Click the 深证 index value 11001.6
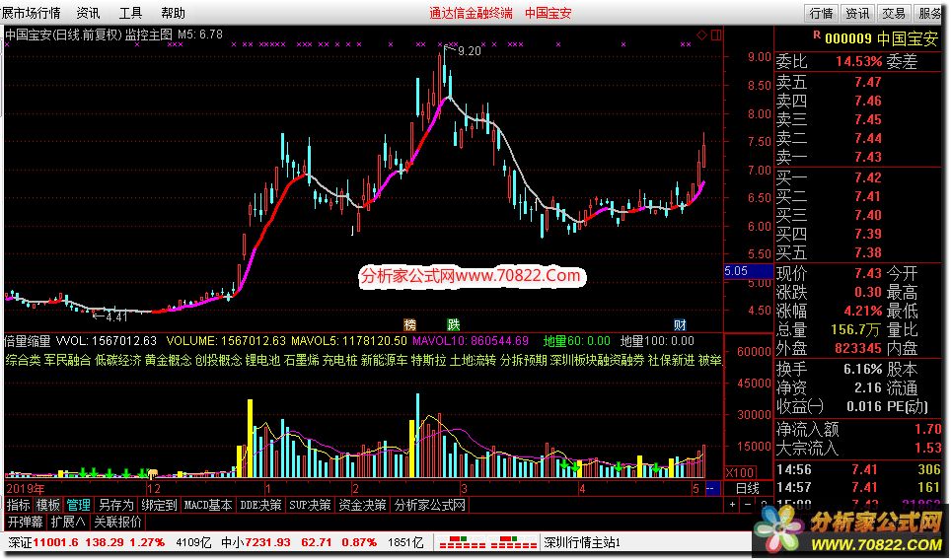951x560 pixels. point(56,542)
